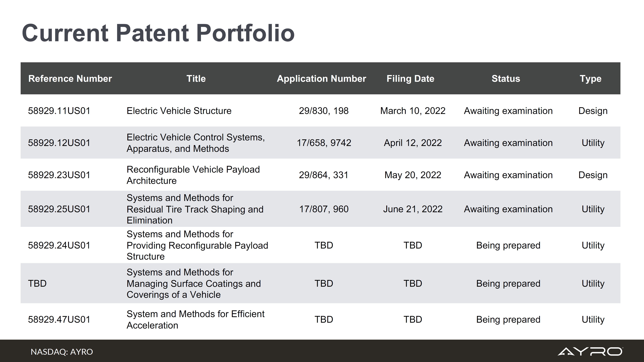Click the Filing Date column header
The width and height of the screenshot is (644, 362).
(x=410, y=79)
